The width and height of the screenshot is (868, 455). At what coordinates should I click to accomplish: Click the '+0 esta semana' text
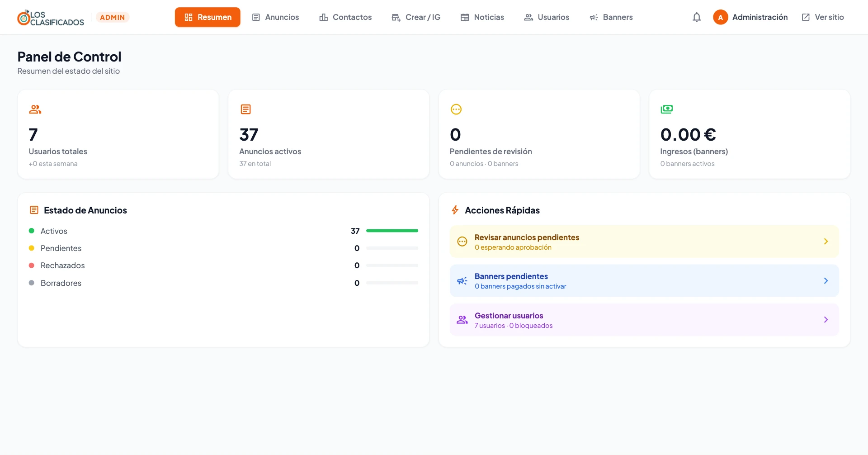click(53, 164)
